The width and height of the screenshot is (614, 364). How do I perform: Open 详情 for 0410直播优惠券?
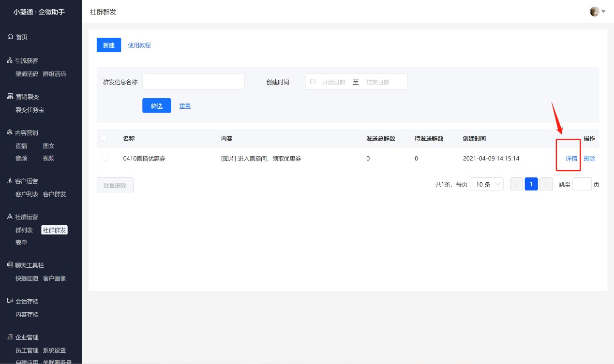click(x=571, y=159)
